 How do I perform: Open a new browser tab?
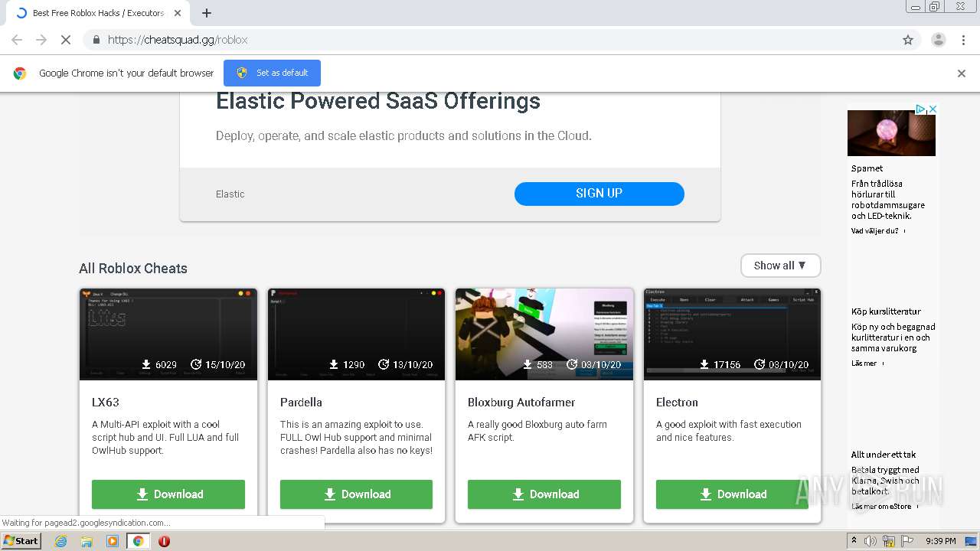207,13
